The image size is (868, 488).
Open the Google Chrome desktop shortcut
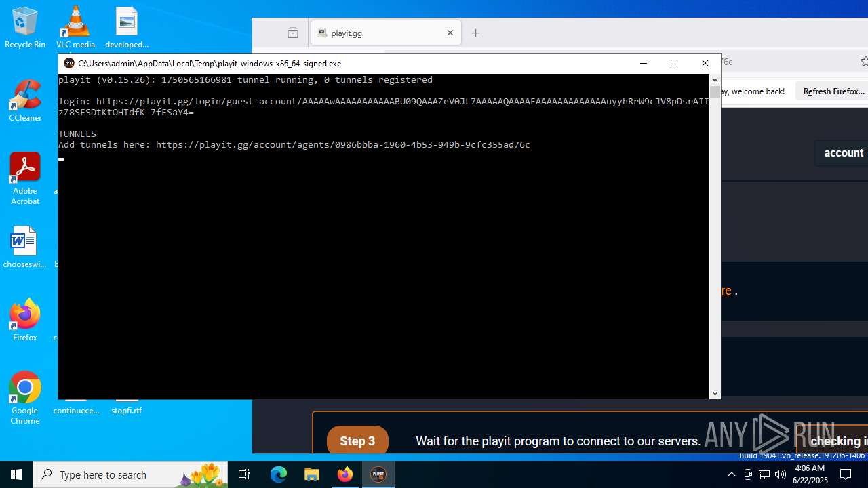[25, 399]
